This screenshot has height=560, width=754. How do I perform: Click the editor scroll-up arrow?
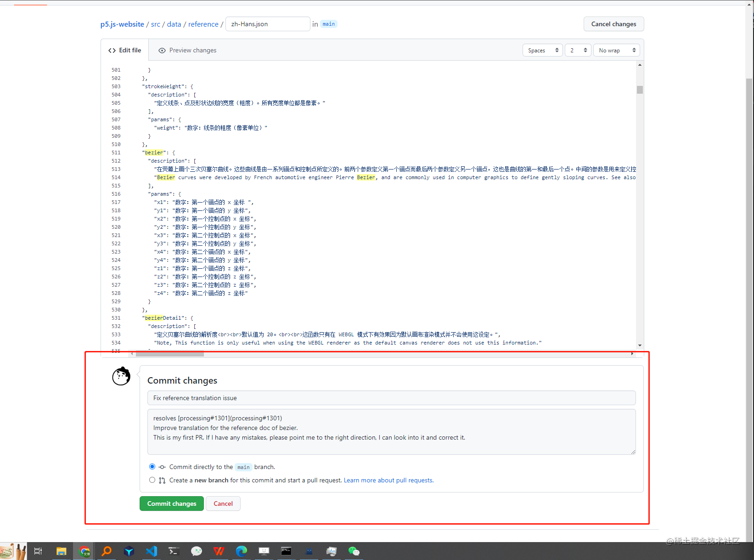[640, 65]
